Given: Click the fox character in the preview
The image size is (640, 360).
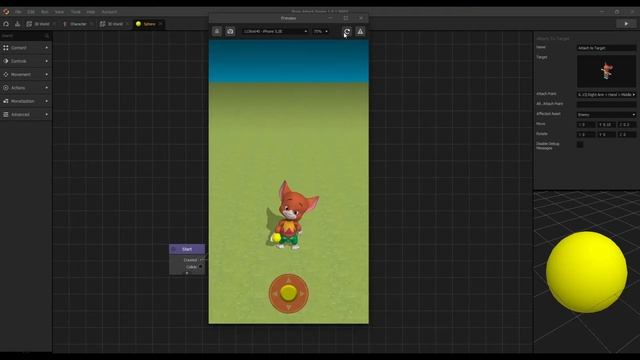Looking at the screenshot, I should pos(292,215).
